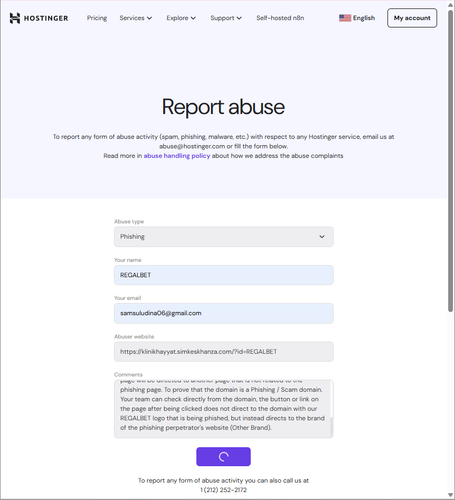
Task: Click the Report abuse heading
Action: click(x=223, y=107)
